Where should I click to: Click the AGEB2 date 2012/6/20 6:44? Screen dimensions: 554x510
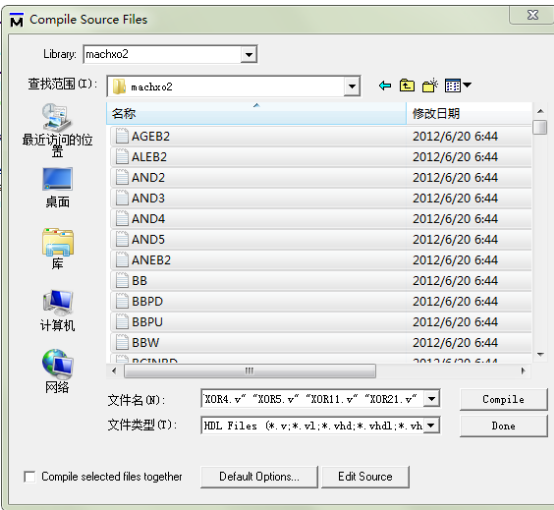(x=455, y=136)
